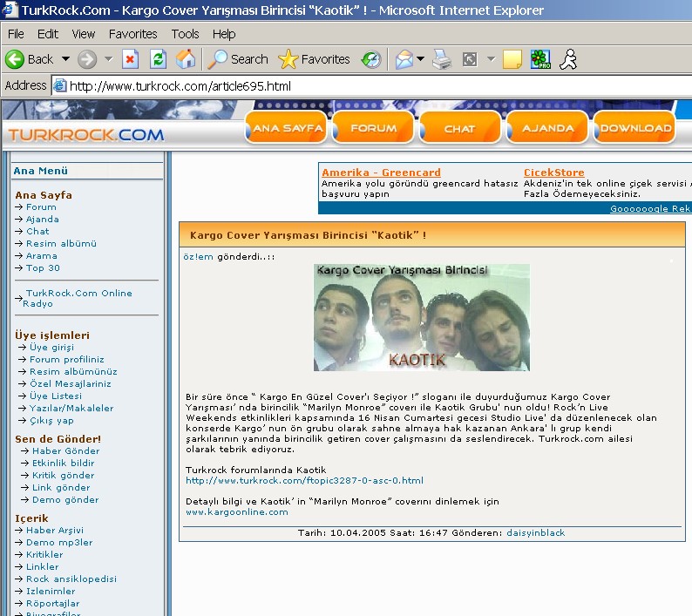Open Back history dropdown arrow
The height and width of the screenshot is (616, 692).
tap(65, 58)
